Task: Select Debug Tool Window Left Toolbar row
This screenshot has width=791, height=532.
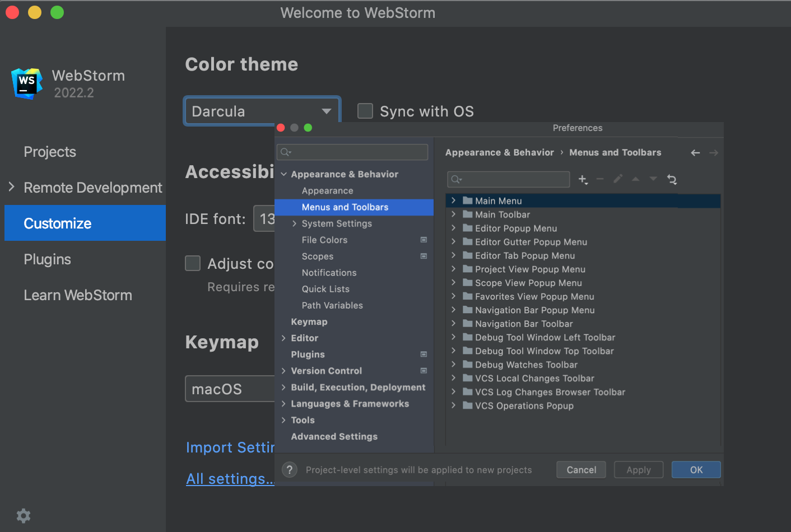Action: [x=583, y=337]
